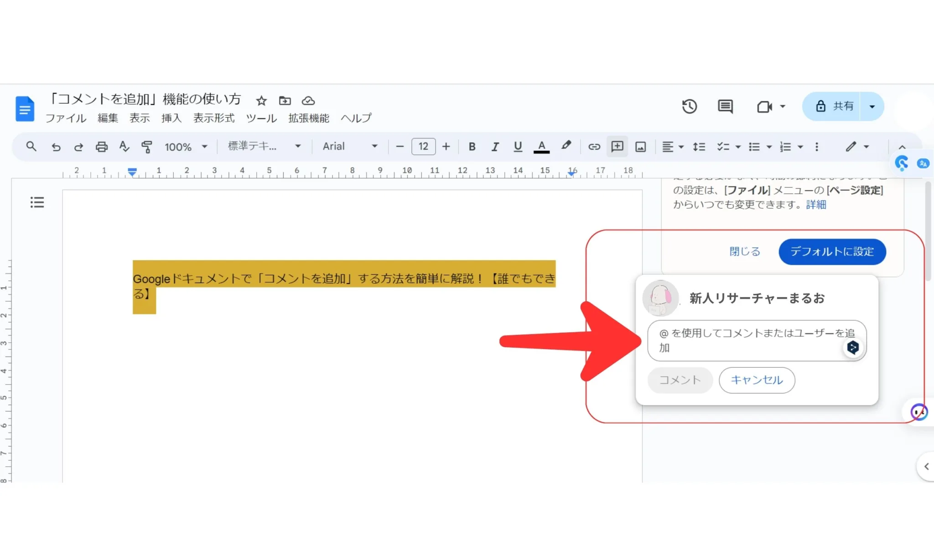Viewport: 934px width, 560px height.
Task: Open the 表示 menu
Action: coord(140,118)
